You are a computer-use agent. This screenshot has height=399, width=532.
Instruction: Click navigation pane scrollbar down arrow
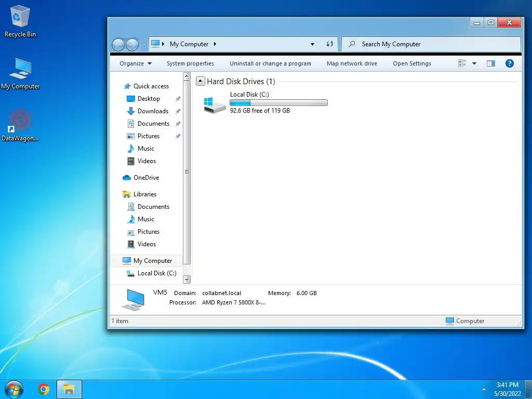187,280
